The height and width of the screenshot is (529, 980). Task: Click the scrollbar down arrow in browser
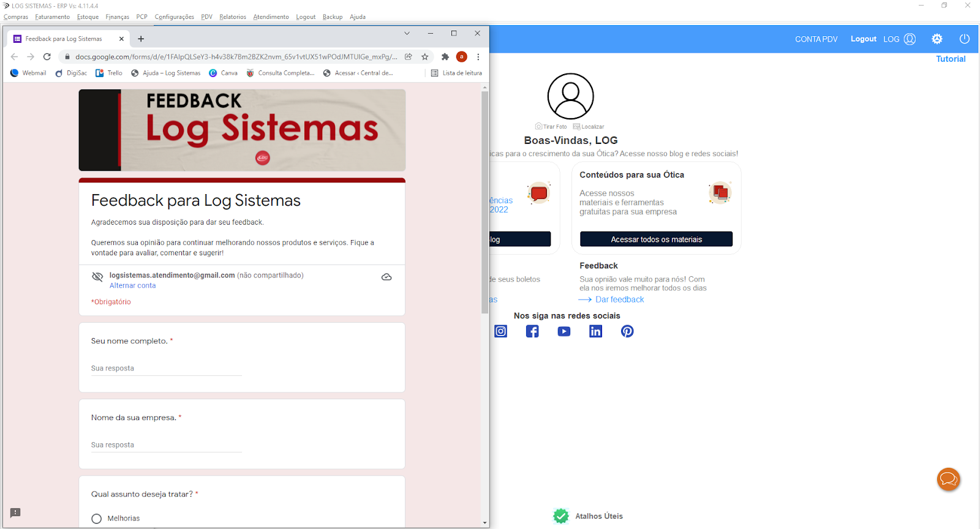coord(485,523)
